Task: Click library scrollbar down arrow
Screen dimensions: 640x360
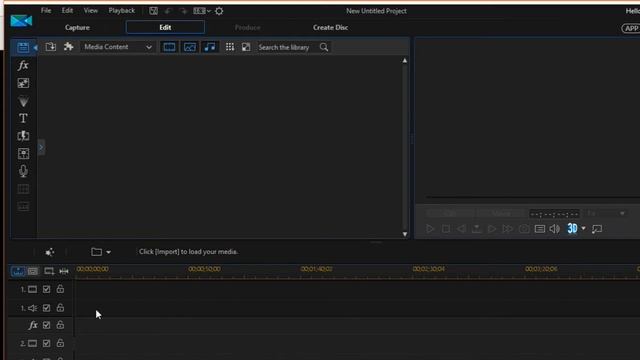Action: (x=404, y=234)
